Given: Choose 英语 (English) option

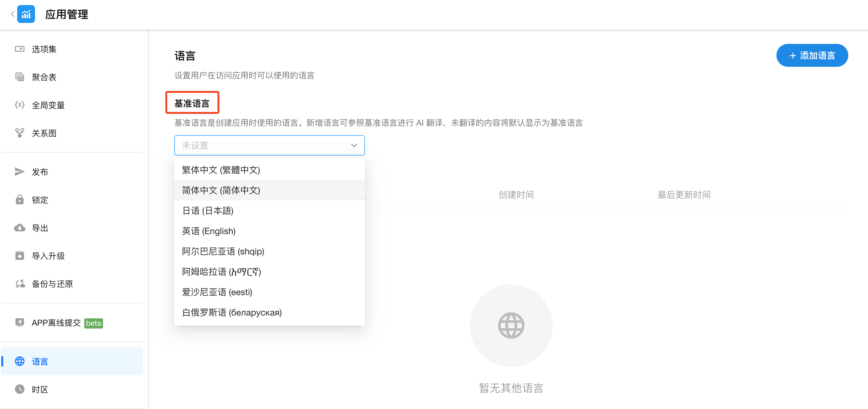Looking at the screenshot, I should pyautogui.click(x=209, y=231).
